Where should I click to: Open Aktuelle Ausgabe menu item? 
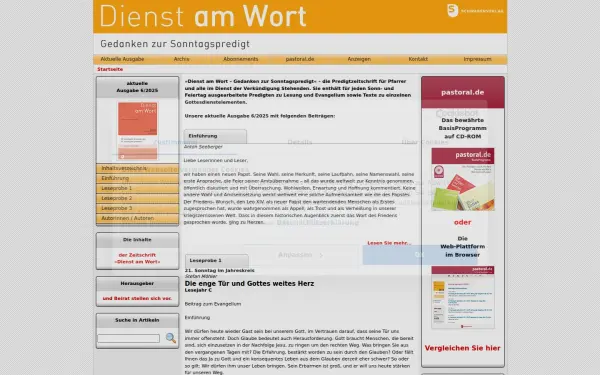122,59
